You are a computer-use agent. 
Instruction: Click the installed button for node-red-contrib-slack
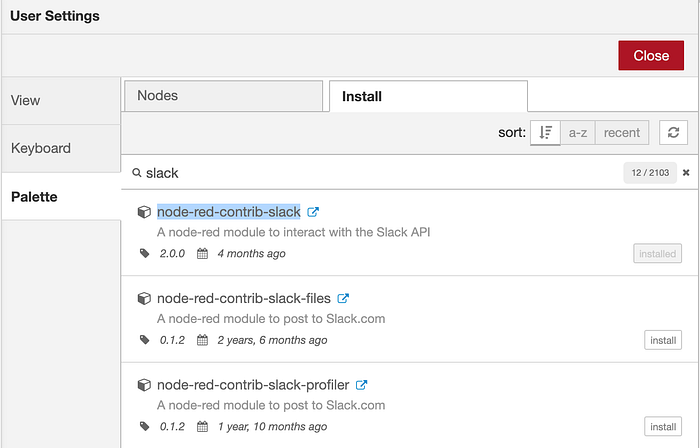[x=657, y=254]
